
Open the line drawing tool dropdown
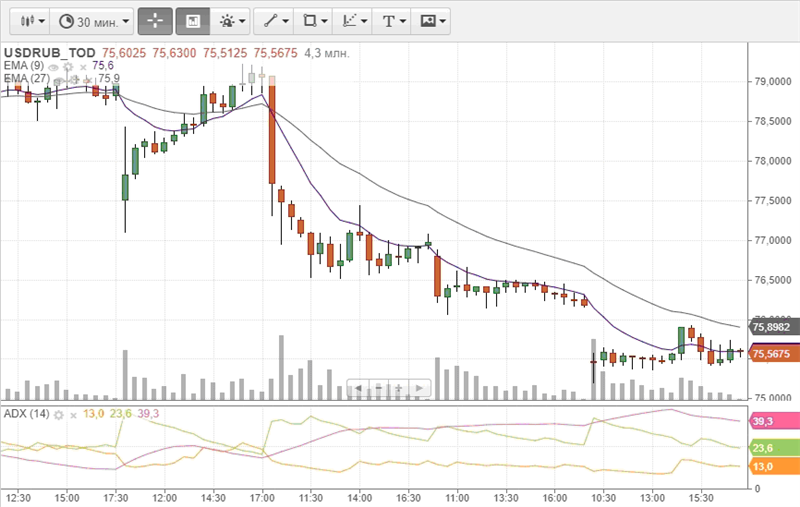274,21
